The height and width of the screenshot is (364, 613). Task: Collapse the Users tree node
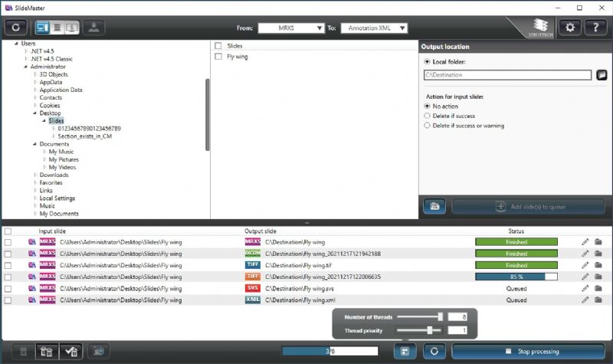point(16,44)
